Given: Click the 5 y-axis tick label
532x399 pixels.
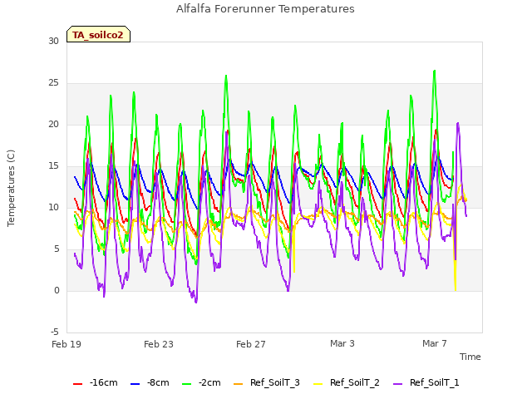Looking at the screenshot, I should (x=57, y=249).
